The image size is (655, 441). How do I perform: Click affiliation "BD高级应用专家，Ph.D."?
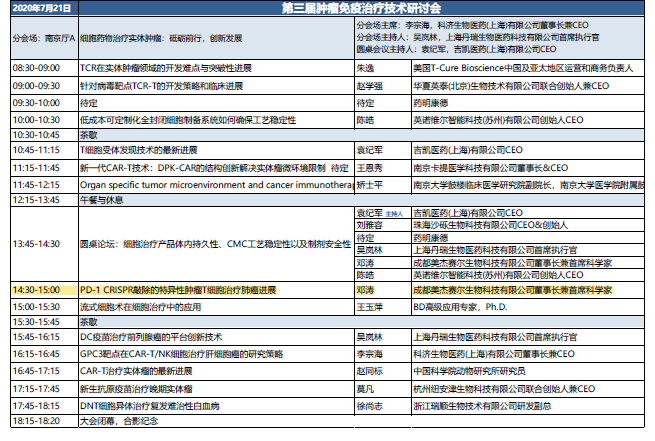pyautogui.click(x=460, y=307)
